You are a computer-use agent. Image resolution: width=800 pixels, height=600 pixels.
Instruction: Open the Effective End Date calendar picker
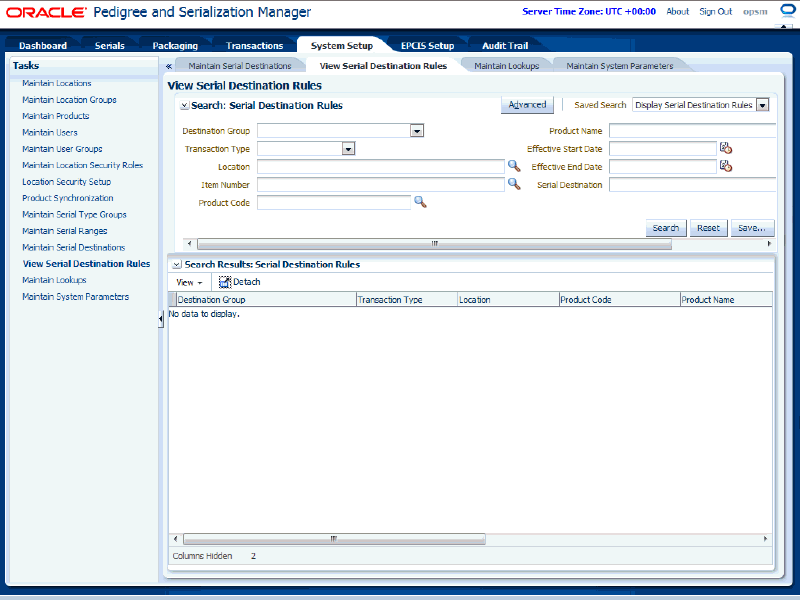click(x=726, y=166)
